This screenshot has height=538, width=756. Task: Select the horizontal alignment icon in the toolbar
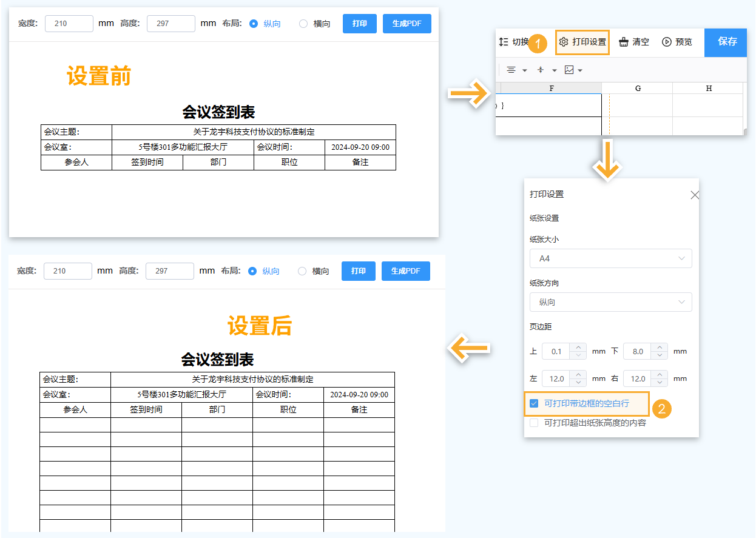pos(511,70)
